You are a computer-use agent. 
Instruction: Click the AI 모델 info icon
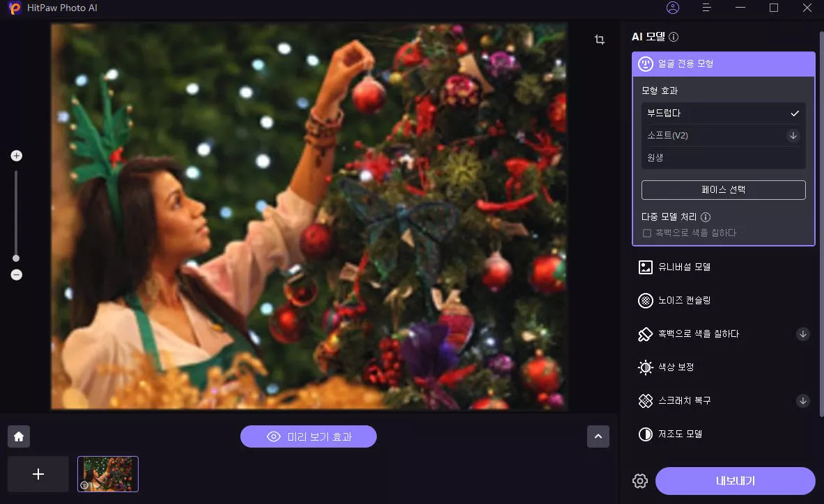point(674,38)
